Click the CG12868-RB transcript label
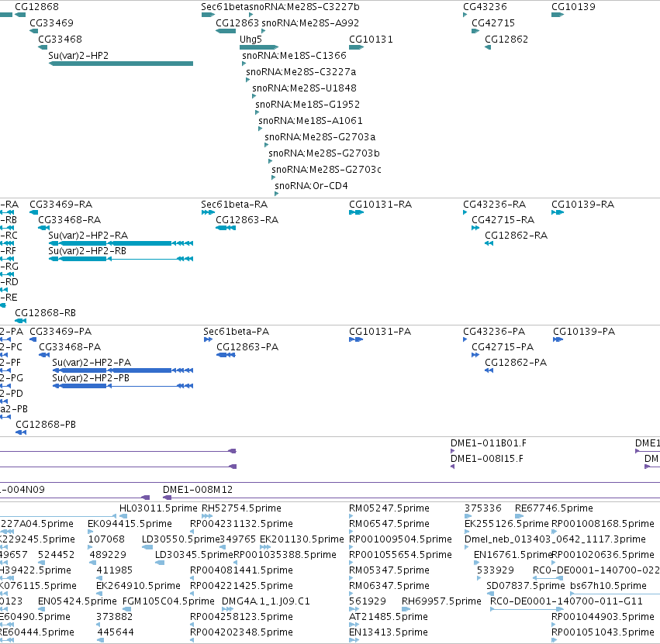The height and width of the screenshot is (644, 660). tap(46, 313)
